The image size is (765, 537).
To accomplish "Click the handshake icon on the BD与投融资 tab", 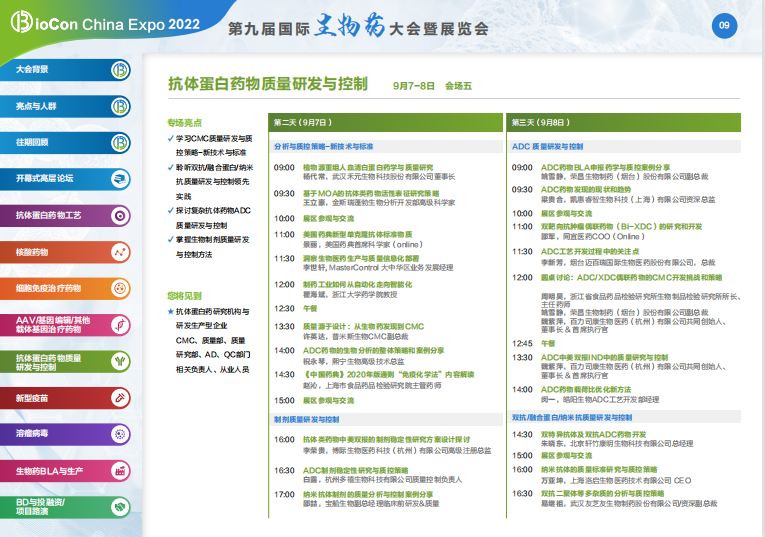I will (x=119, y=507).
